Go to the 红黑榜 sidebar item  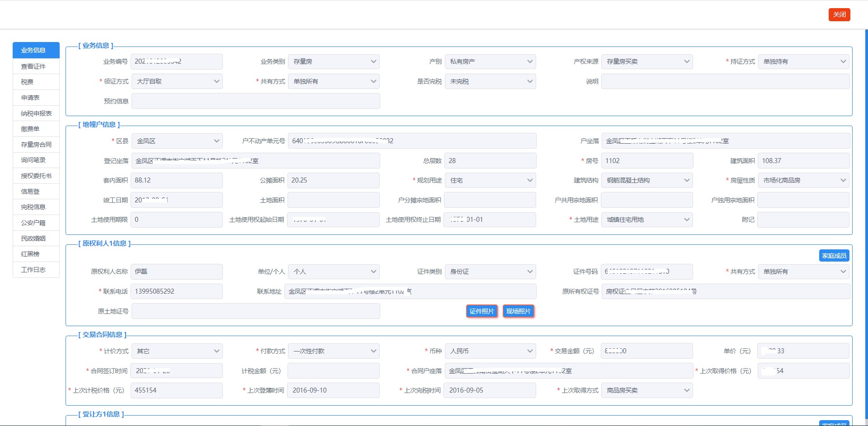tap(30, 254)
